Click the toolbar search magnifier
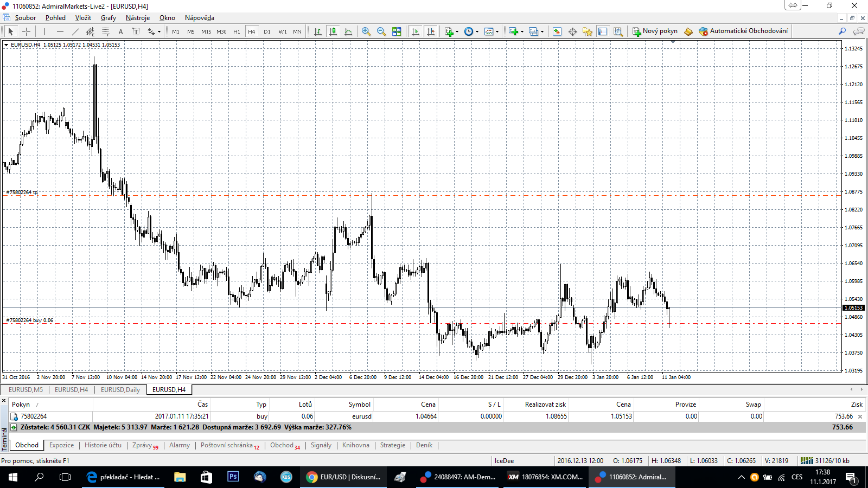This screenshot has height=488, width=868. [842, 31]
